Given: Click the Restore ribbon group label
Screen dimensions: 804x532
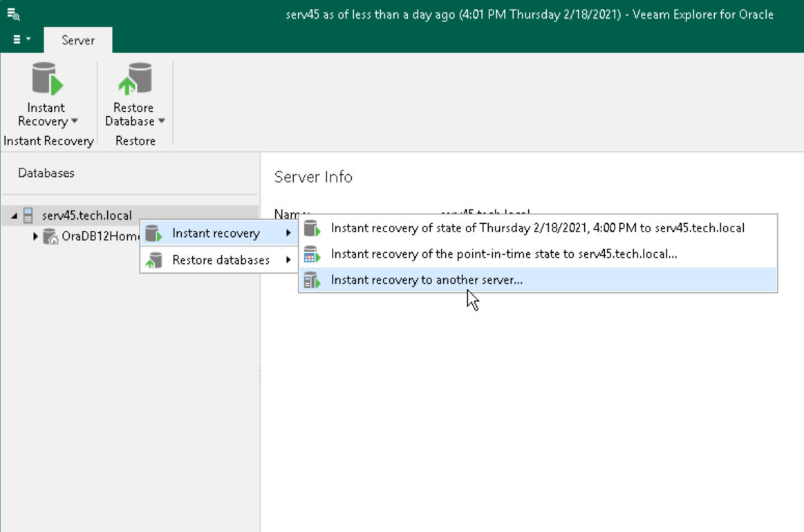Looking at the screenshot, I should point(135,141).
